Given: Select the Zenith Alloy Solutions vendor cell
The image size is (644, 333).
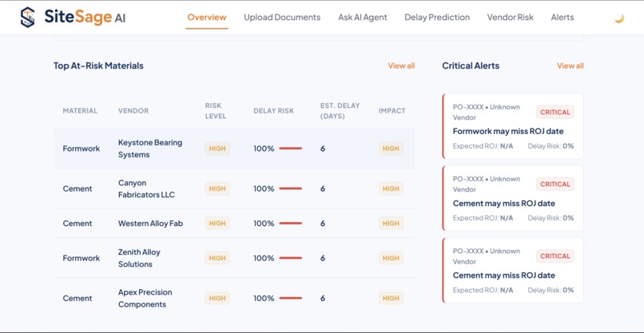Looking at the screenshot, I should click(x=139, y=258).
